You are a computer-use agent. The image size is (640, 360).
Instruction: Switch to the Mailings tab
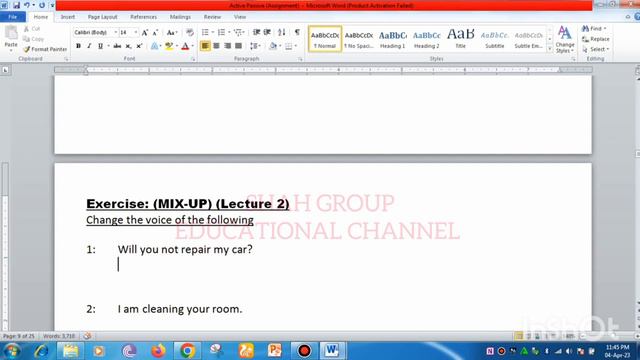(180, 17)
